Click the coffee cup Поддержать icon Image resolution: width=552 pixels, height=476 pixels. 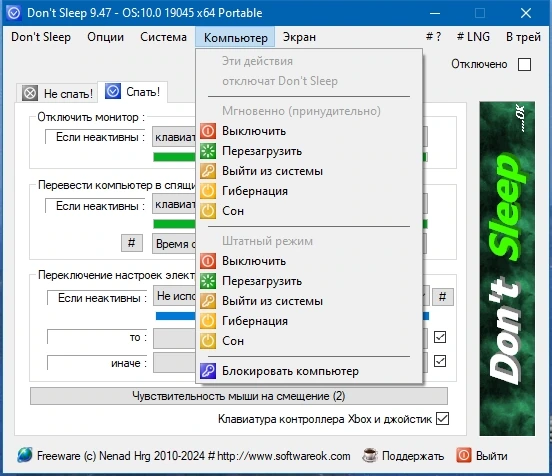tap(370, 455)
